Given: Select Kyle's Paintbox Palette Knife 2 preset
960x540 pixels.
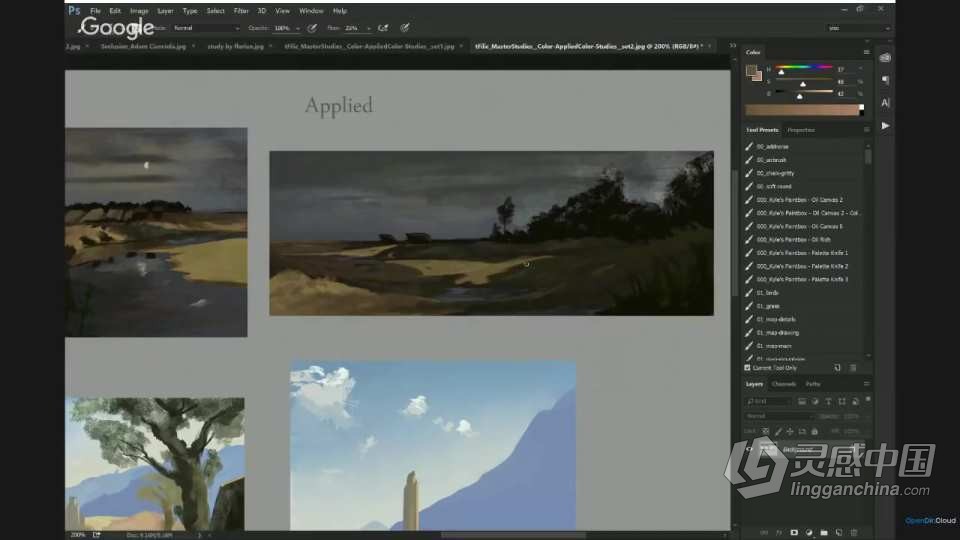Looking at the screenshot, I should (803, 266).
